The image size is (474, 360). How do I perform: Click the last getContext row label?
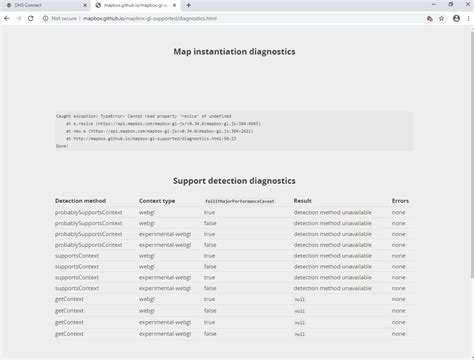69,334
